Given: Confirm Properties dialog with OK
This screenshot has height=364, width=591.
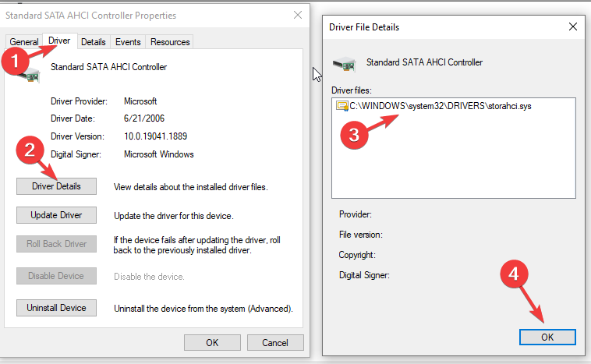Looking at the screenshot, I should pyautogui.click(x=212, y=342).
